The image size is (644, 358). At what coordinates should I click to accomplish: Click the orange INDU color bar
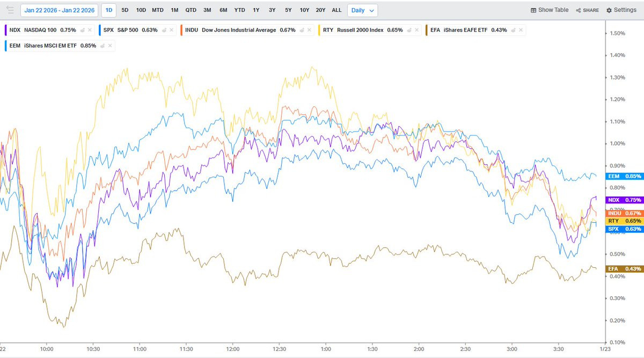[x=182, y=30]
